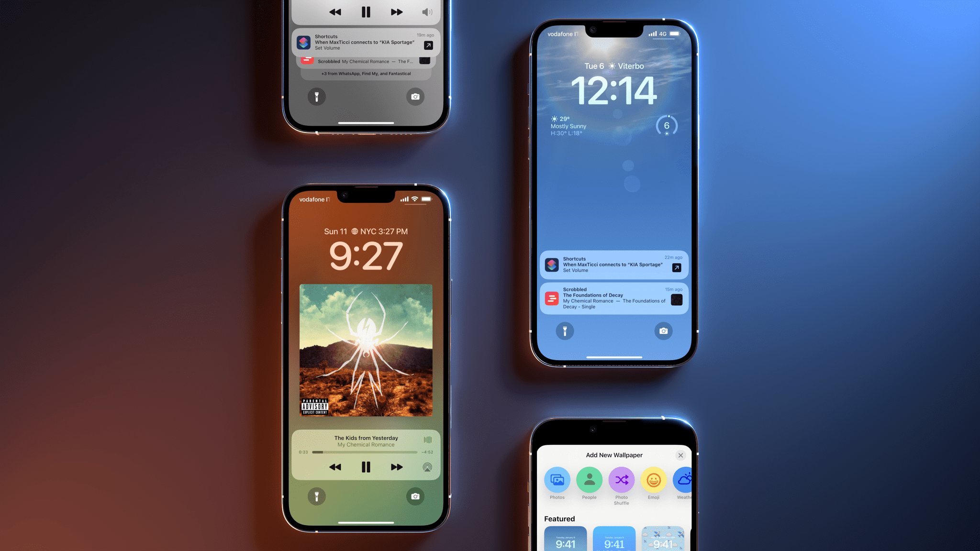Tap the Scrobbled app icon in notification
Screen dimensions: 980x551
click(552, 298)
